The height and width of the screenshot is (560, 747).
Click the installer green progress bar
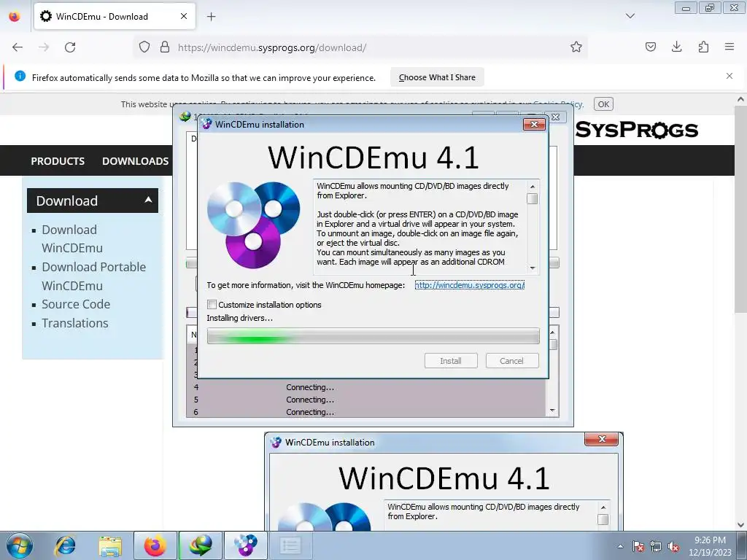pos(373,336)
